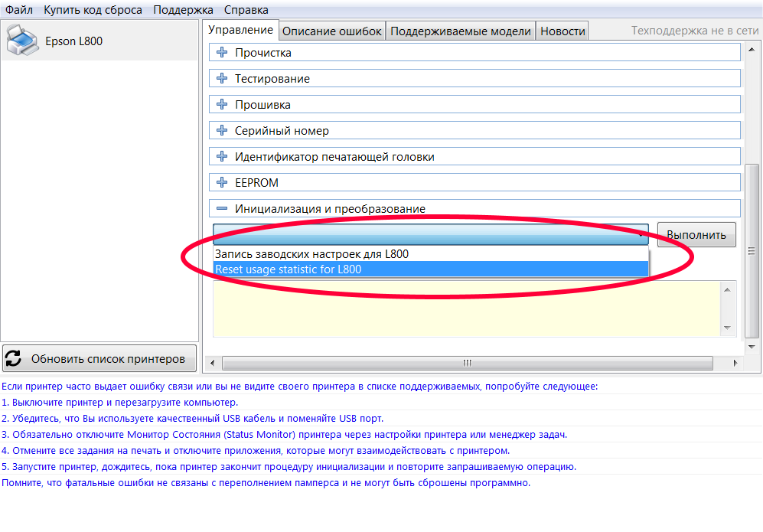The image size is (763, 532).
Task: Click horizontal scrollbar left arrow
Action: coord(212,363)
